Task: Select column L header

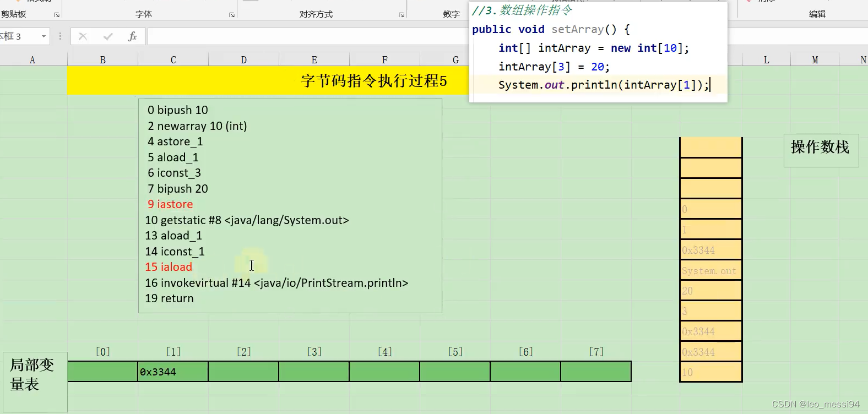Action: [766, 59]
